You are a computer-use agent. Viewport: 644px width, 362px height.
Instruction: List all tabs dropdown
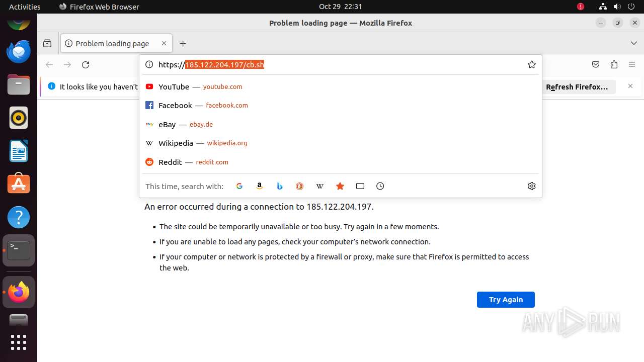(x=634, y=43)
